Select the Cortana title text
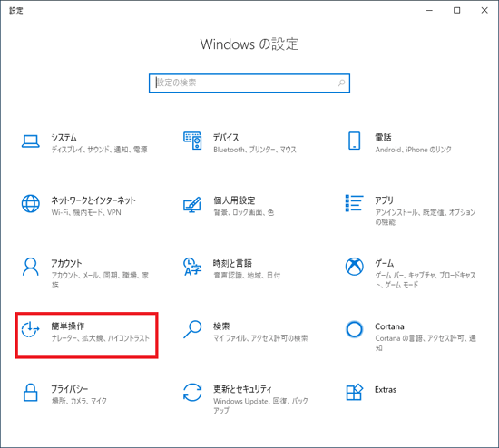The image size is (499, 448). (389, 326)
